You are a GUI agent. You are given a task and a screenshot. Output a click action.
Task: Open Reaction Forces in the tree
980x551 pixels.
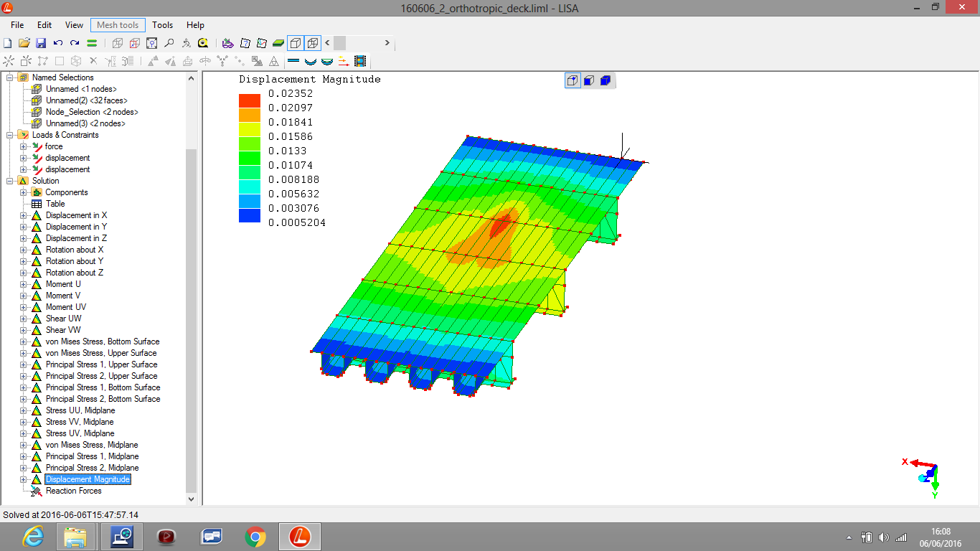(x=73, y=491)
